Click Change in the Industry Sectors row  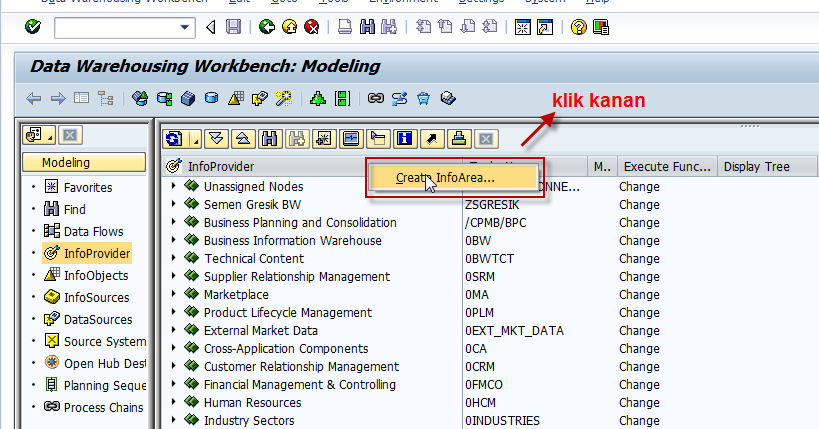click(639, 420)
